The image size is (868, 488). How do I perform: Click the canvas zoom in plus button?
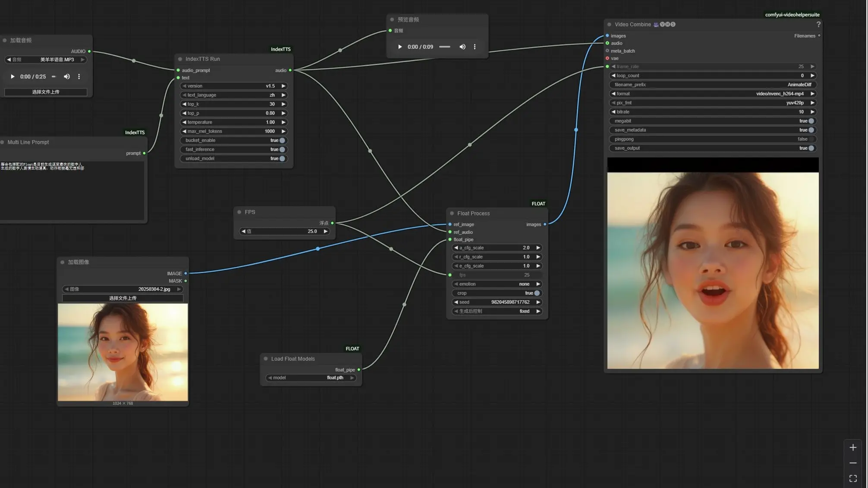click(x=852, y=448)
